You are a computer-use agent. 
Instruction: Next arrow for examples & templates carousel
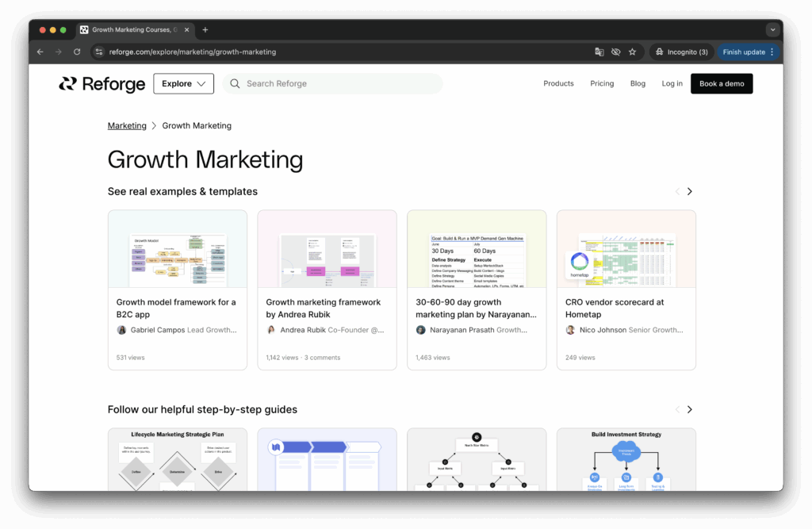point(689,191)
